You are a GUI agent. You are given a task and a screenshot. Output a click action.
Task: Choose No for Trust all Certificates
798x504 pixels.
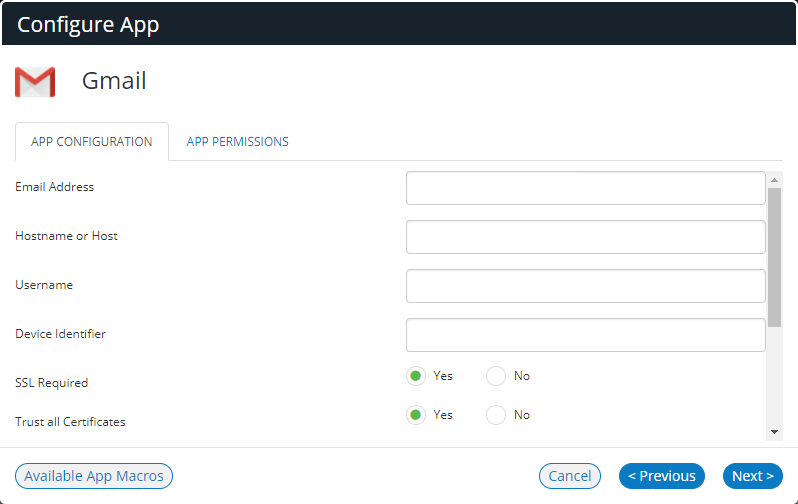496,415
